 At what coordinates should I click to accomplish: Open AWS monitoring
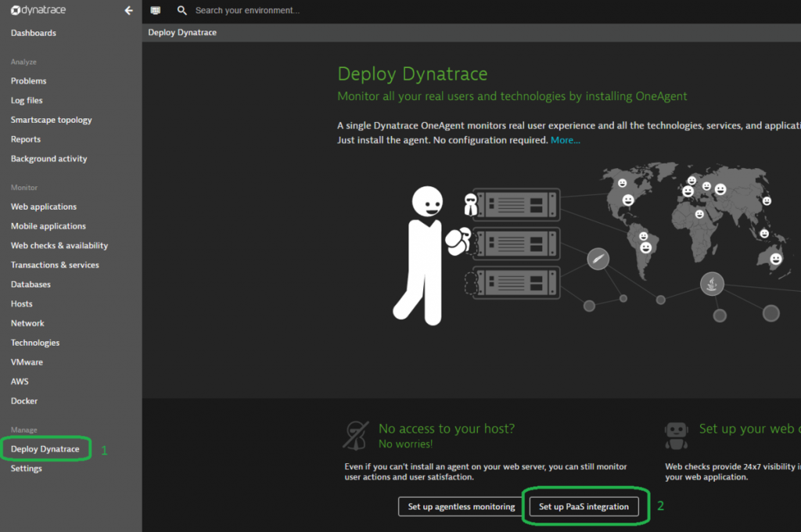click(x=20, y=381)
